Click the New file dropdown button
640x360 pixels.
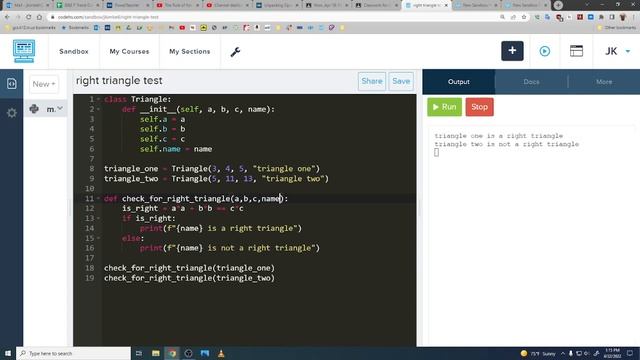click(x=44, y=84)
